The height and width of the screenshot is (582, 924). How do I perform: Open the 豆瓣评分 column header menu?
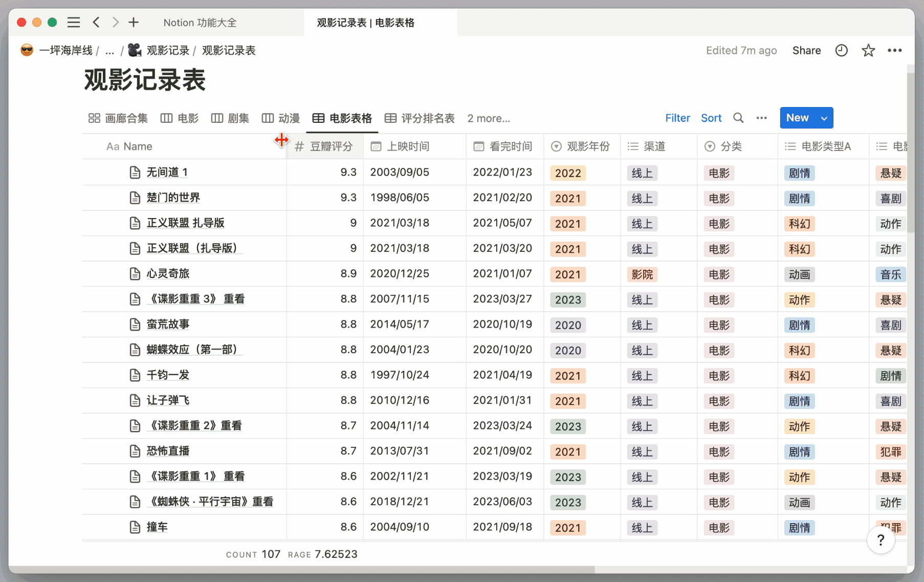coord(325,146)
